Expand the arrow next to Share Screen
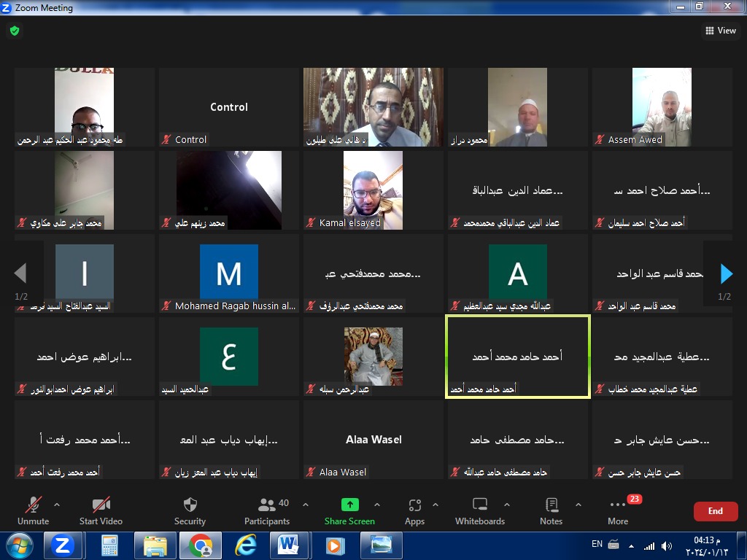This screenshot has height=560, width=747. point(377,504)
